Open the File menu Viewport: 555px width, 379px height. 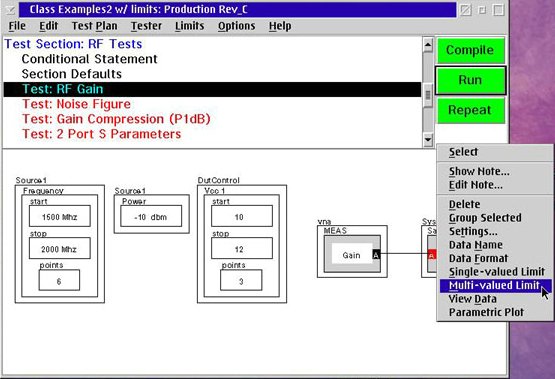17,26
